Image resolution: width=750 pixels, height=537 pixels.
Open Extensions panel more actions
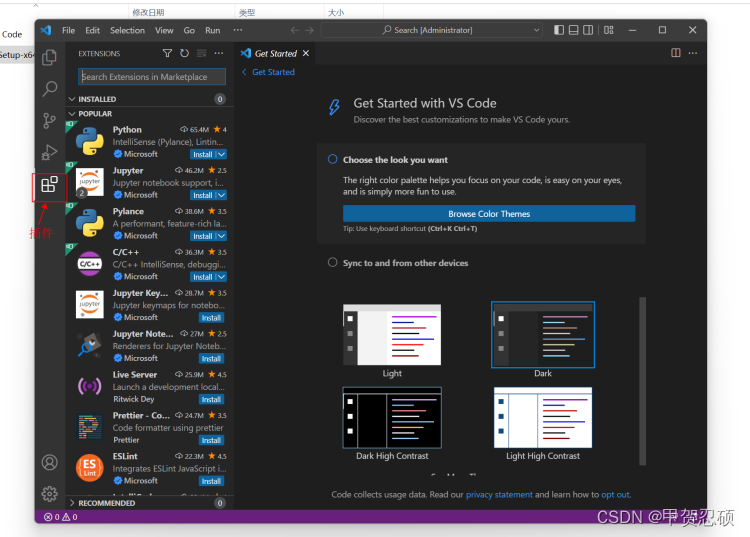[x=219, y=53]
